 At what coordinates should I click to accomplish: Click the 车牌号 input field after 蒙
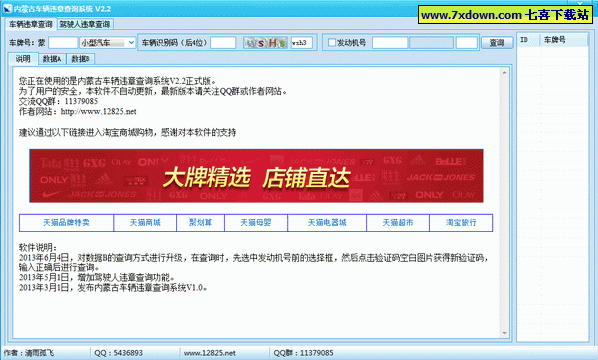63,43
